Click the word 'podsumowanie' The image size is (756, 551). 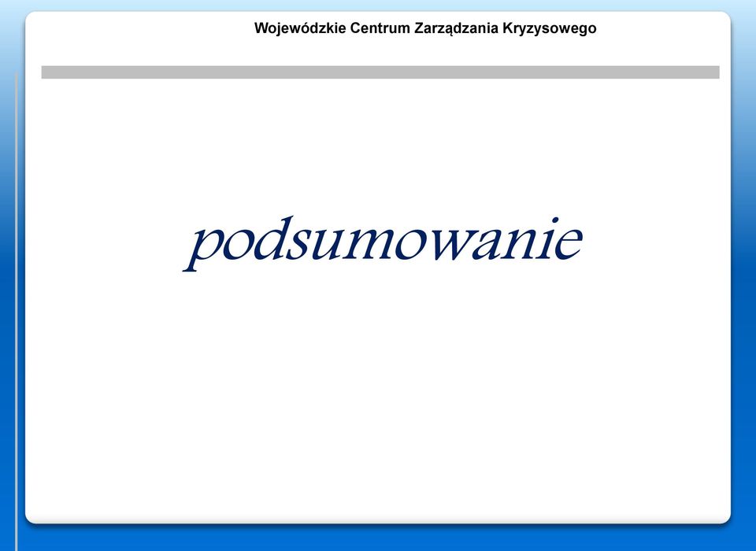pos(383,244)
